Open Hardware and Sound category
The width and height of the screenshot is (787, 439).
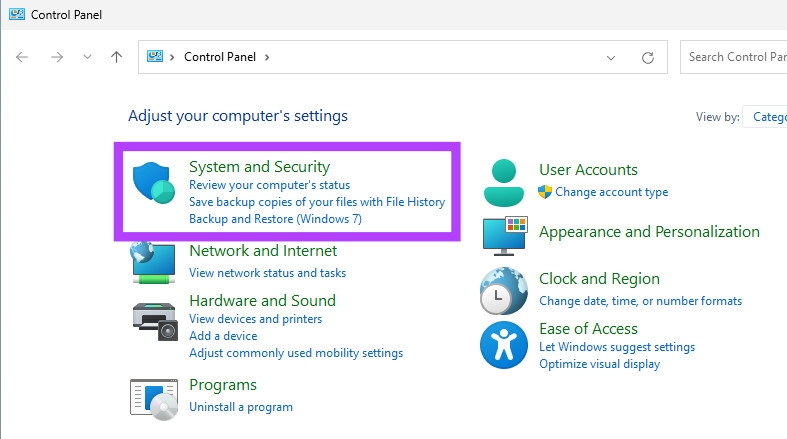(x=263, y=301)
